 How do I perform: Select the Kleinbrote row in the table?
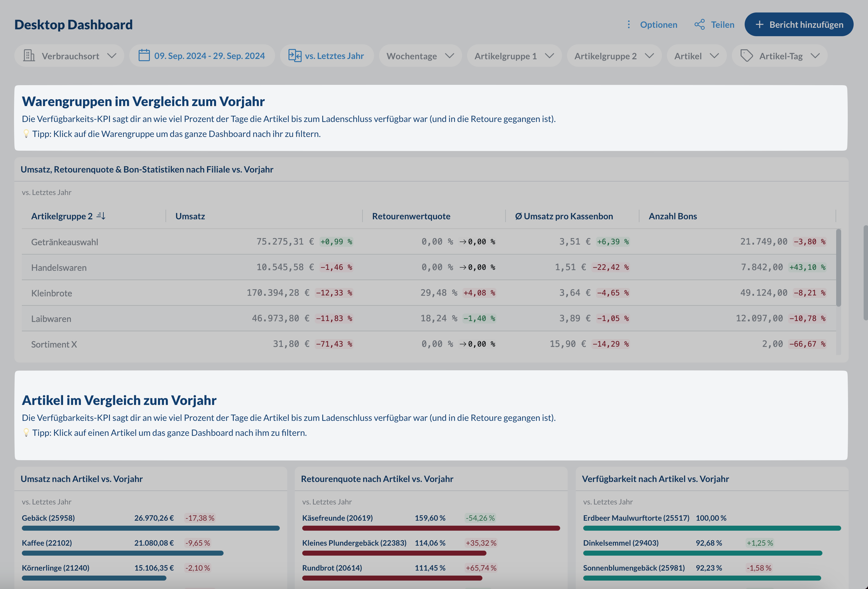tap(52, 293)
